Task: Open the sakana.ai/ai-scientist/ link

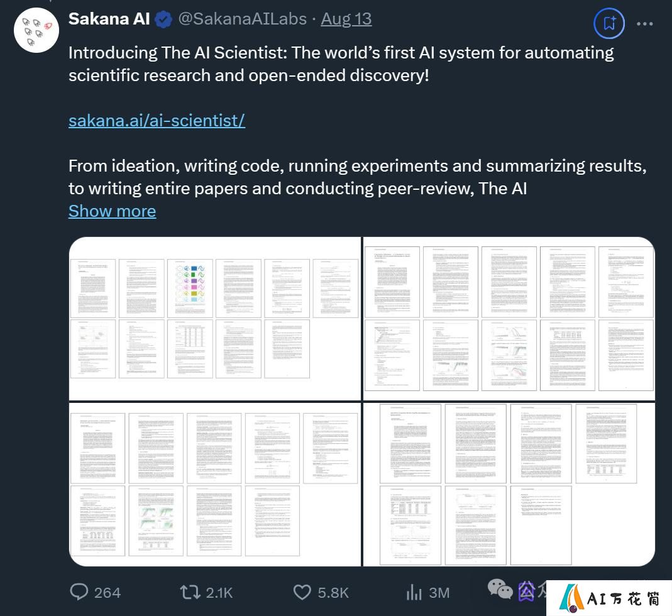Action: coord(157,121)
